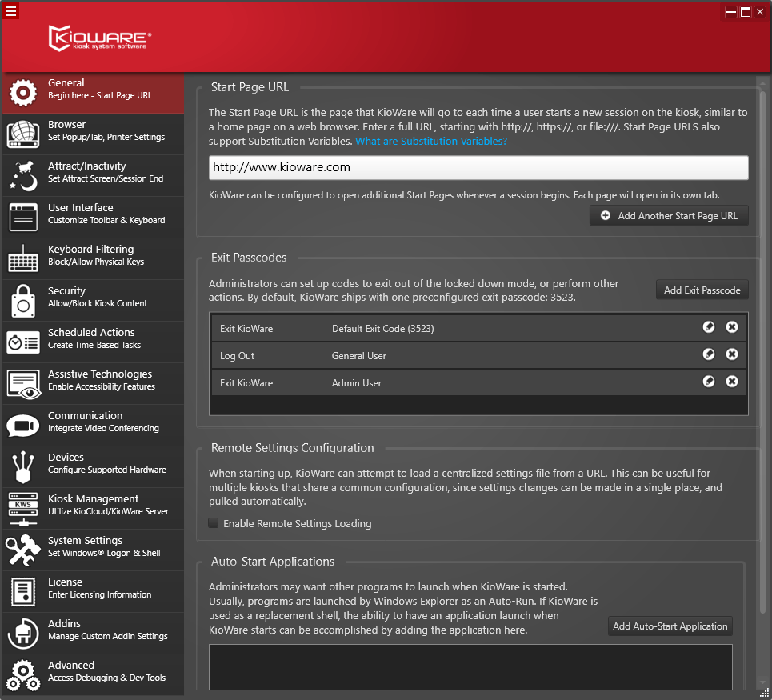The height and width of the screenshot is (700, 772).
Task: Delete the Admin User exit passcode
Action: (732, 381)
